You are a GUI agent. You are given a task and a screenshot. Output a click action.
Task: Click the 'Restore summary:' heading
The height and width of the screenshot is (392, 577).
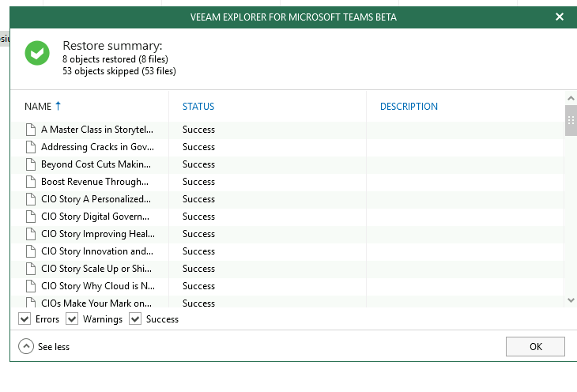tap(112, 46)
